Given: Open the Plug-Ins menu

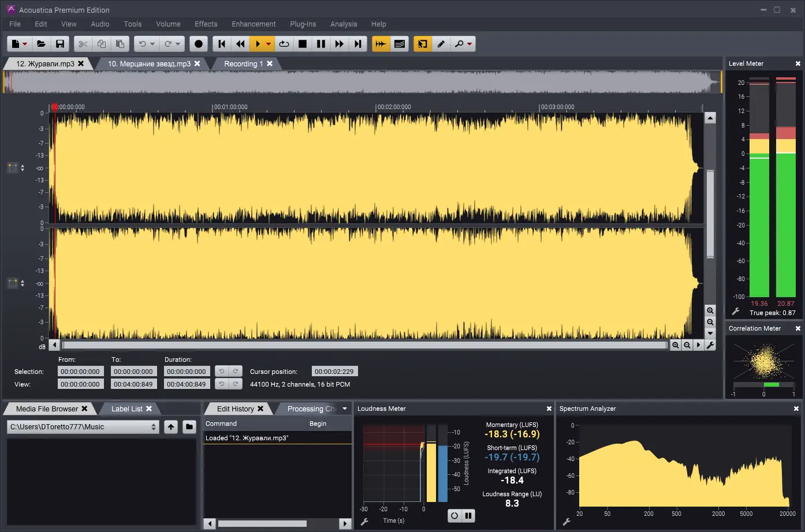Looking at the screenshot, I should (x=303, y=24).
